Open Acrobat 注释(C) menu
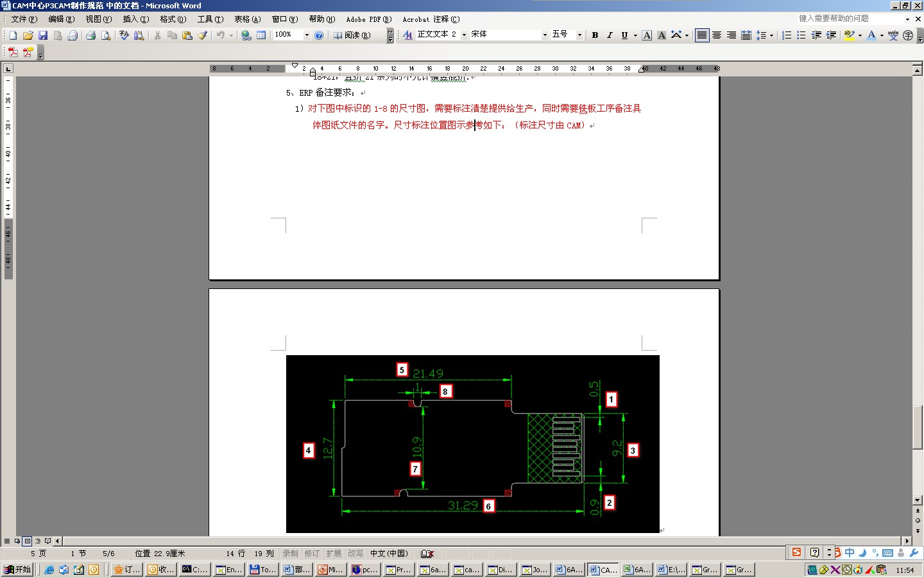Viewport: 924px width, 578px height. (x=431, y=19)
